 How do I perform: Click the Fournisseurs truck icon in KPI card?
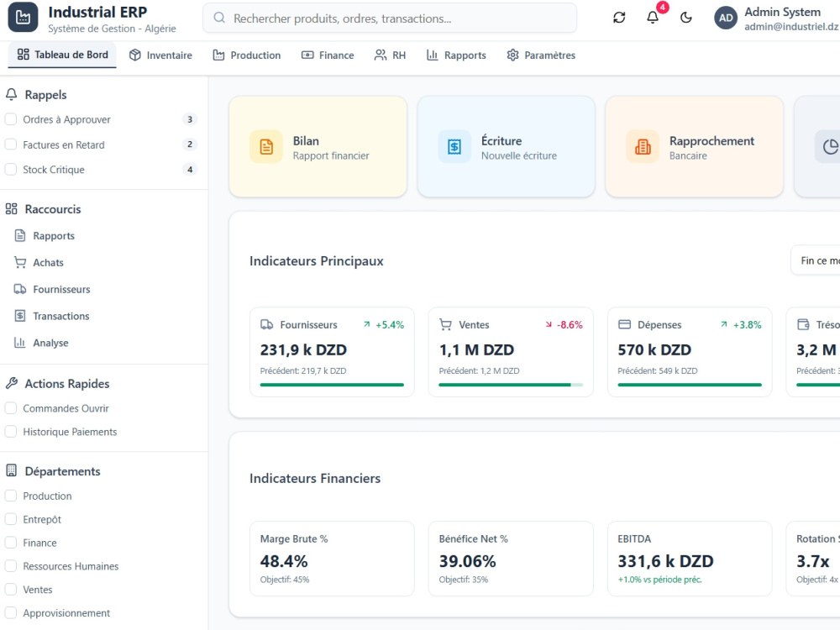267,324
